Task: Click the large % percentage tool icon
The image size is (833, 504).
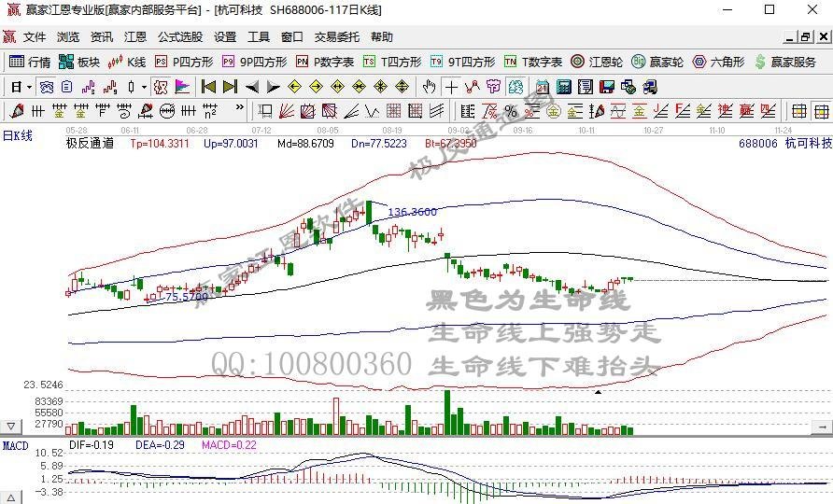Action: (x=511, y=111)
